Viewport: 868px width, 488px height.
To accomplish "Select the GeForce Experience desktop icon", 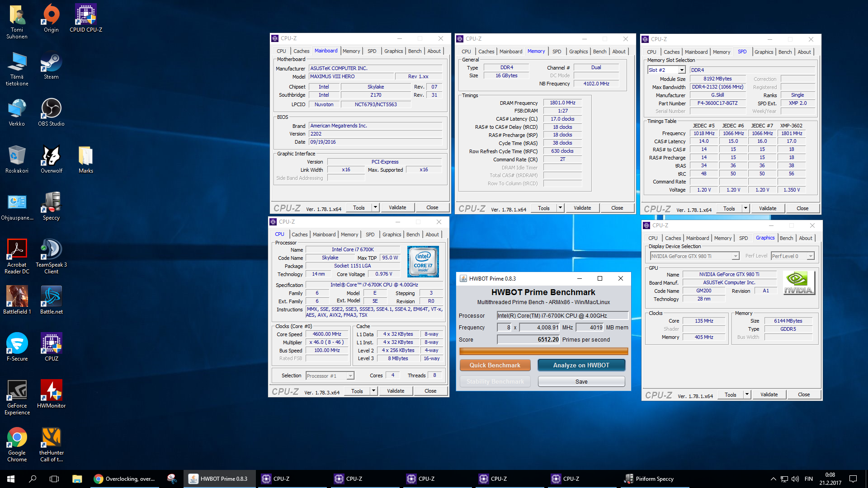I will (17, 397).
